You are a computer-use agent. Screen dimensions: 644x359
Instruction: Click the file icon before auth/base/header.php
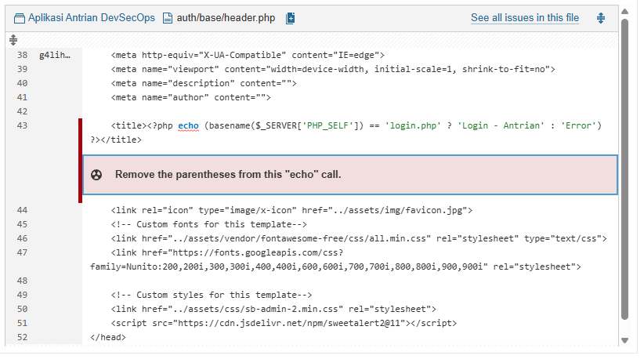(x=167, y=18)
